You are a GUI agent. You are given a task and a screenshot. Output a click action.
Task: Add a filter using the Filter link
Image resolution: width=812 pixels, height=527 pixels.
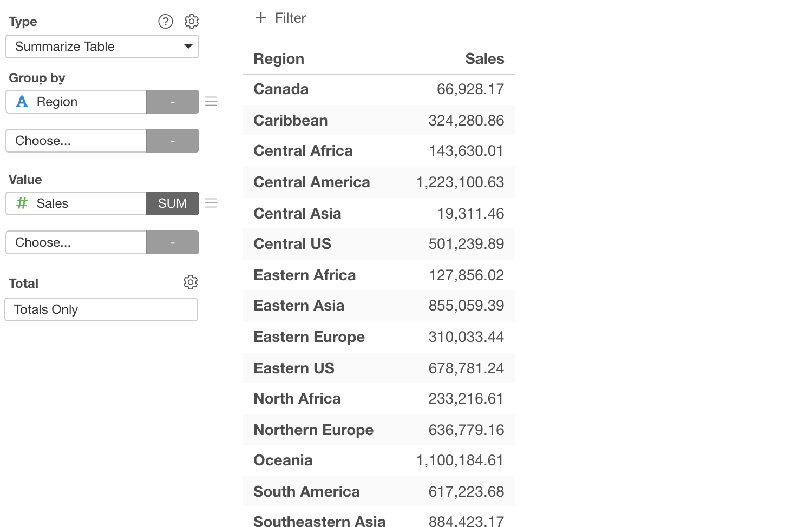point(290,18)
